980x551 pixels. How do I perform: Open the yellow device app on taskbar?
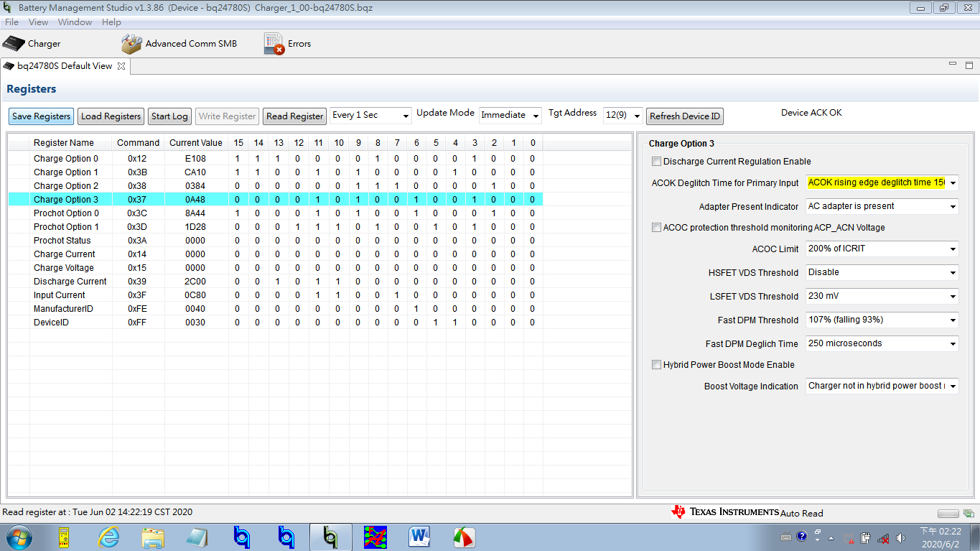point(64,537)
